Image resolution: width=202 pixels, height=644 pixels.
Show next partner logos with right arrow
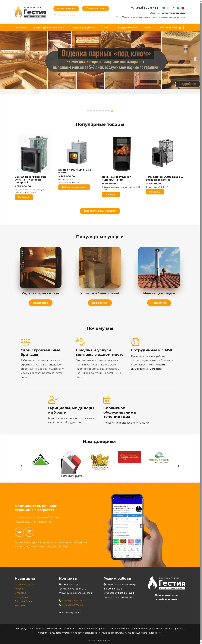point(179,466)
